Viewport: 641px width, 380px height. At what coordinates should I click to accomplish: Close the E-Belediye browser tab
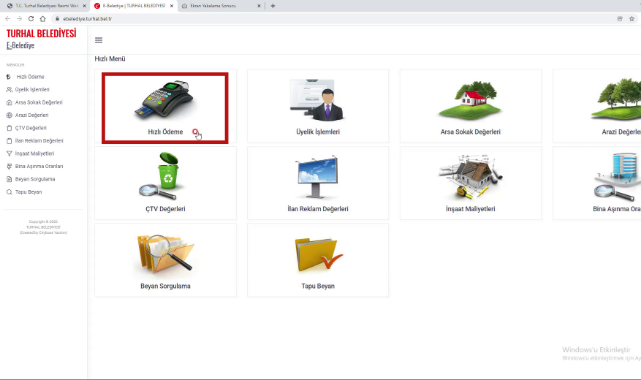pyautogui.click(x=172, y=6)
